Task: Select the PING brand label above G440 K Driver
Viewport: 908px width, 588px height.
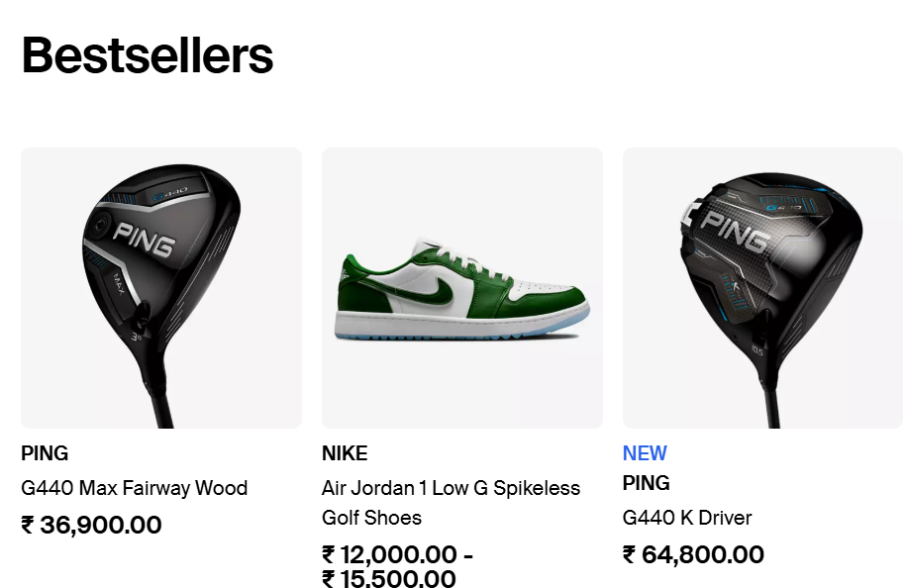Action: (x=647, y=483)
